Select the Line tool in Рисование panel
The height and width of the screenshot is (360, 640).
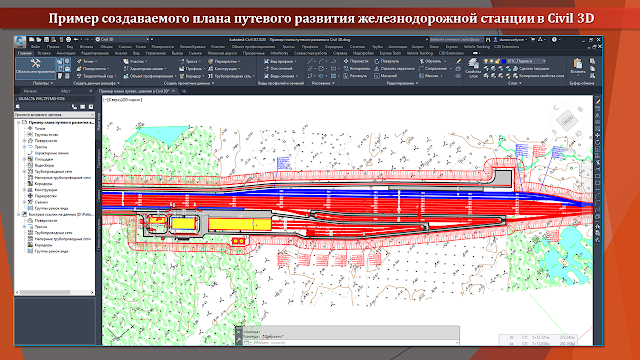tap(311, 61)
